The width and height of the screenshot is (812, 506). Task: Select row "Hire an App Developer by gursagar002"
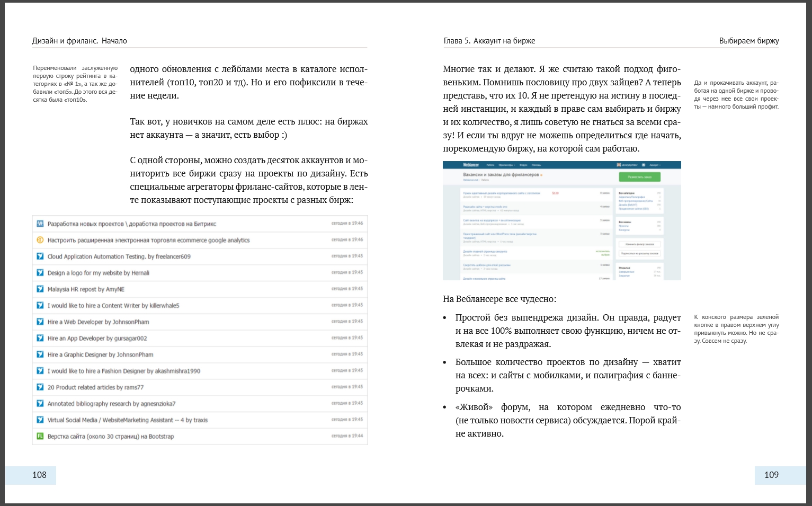(x=200, y=338)
